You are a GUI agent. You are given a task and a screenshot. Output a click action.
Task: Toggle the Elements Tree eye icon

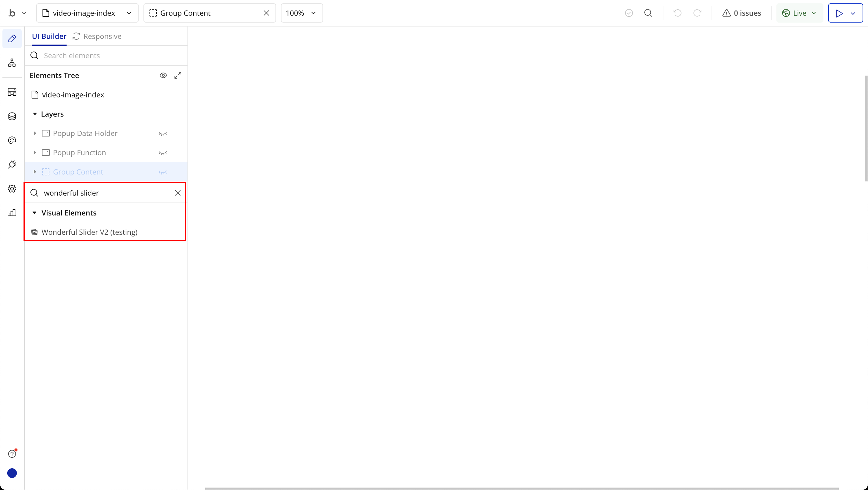click(x=163, y=75)
